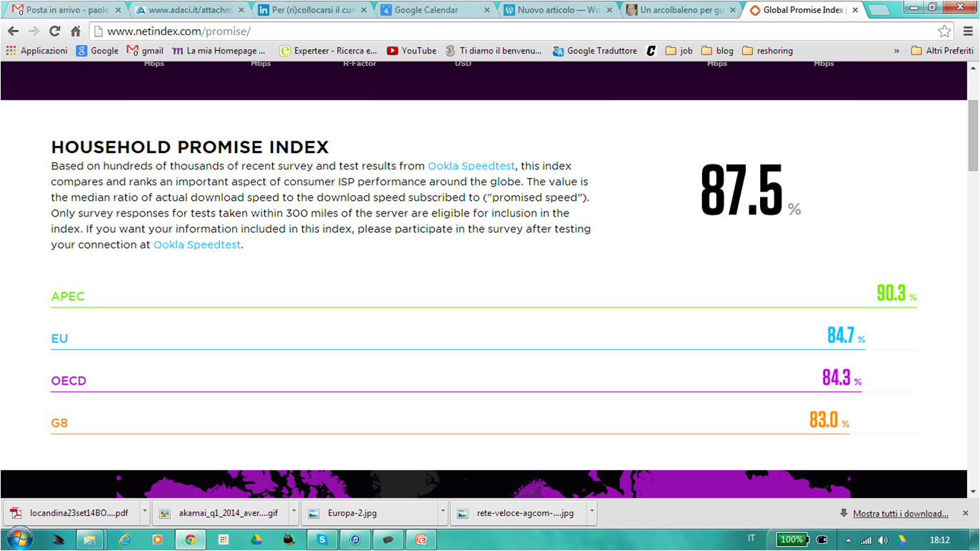
Task: Follow the first Ookla Speedtest link
Action: click(x=471, y=166)
